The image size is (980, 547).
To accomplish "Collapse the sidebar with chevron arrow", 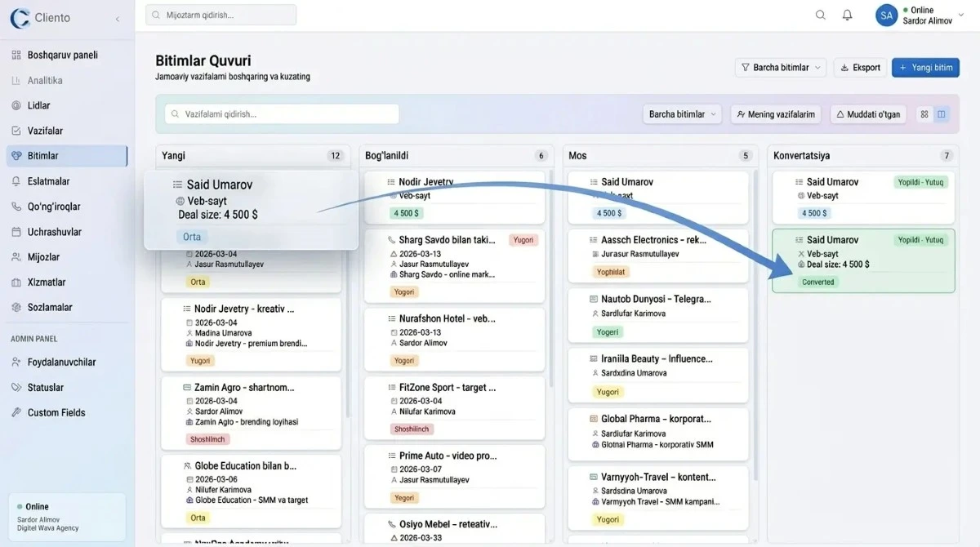I will pyautogui.click(x=118, y=19).
